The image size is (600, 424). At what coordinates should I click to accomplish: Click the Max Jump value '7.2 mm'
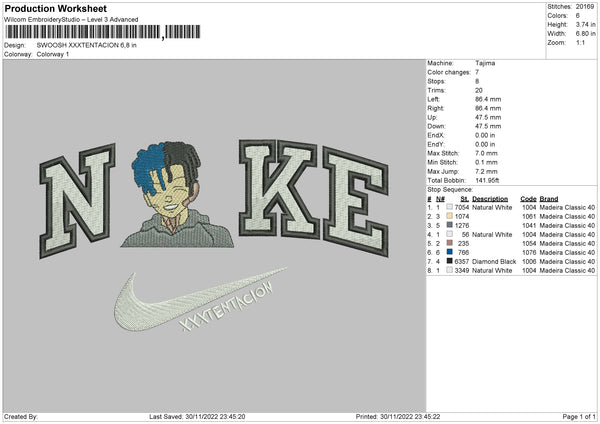coord(487,171)
